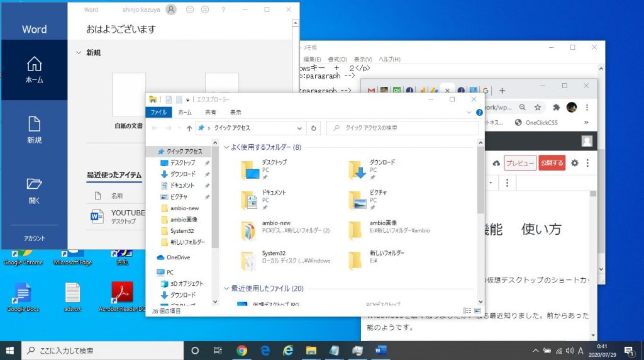
Task: Open the 共有 ribbon tab in Explorer
Action: coord(211,112)
